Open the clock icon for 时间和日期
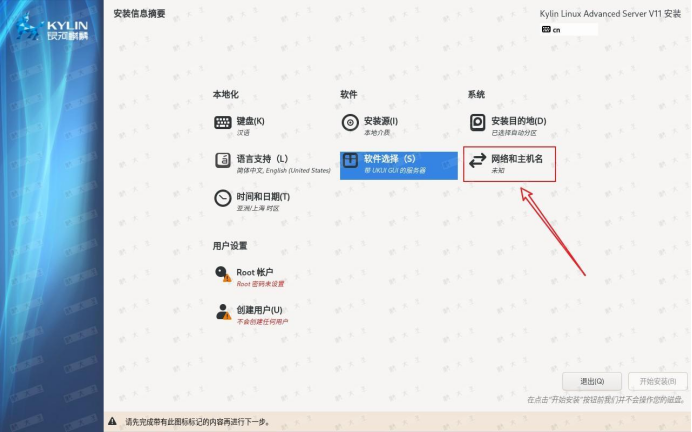This screenshot has height=432, width=692. click(x=222, y=198)
